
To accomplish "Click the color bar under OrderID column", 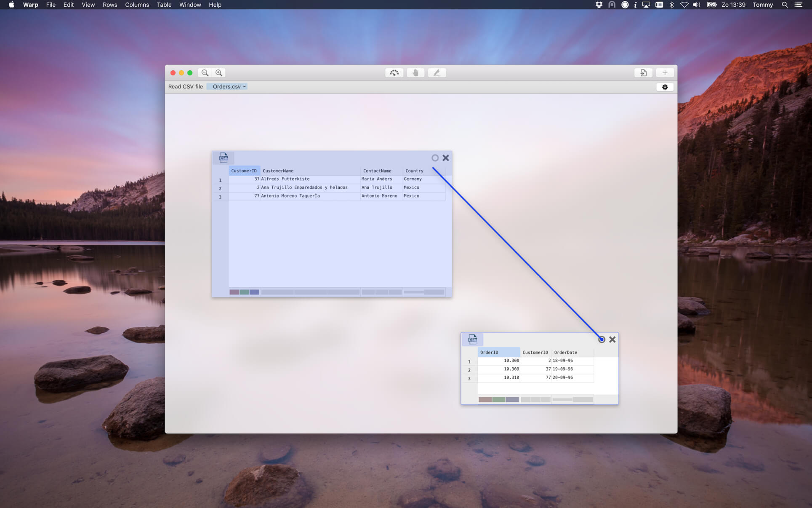I will (498, 399).
